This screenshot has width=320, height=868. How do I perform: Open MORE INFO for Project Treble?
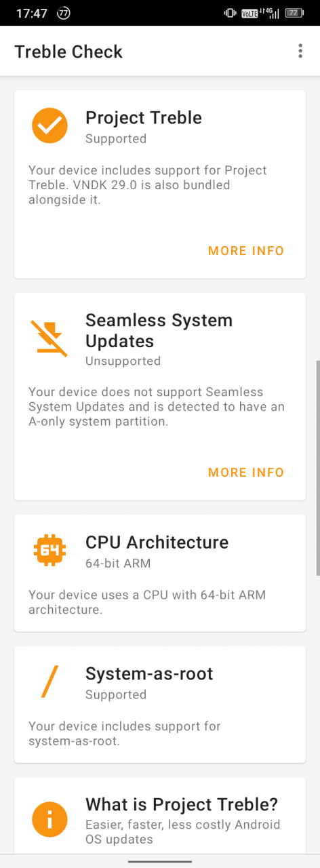[x=246, y=251]
